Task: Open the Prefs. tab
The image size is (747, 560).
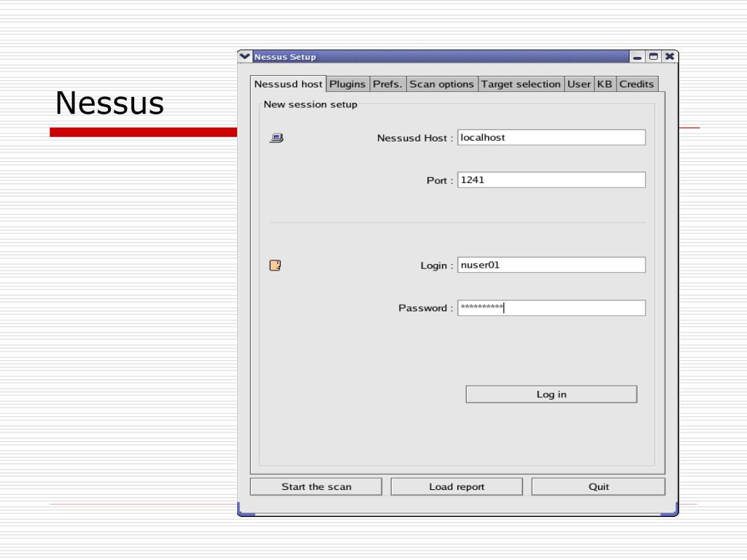Action: tap(387, 85)
